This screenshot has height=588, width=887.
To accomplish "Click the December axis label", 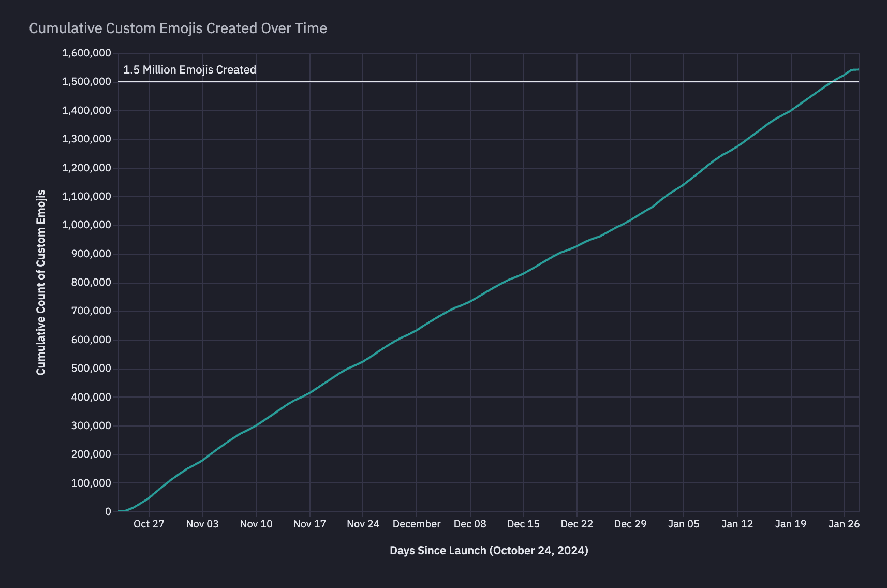I will tap(417, 524).
